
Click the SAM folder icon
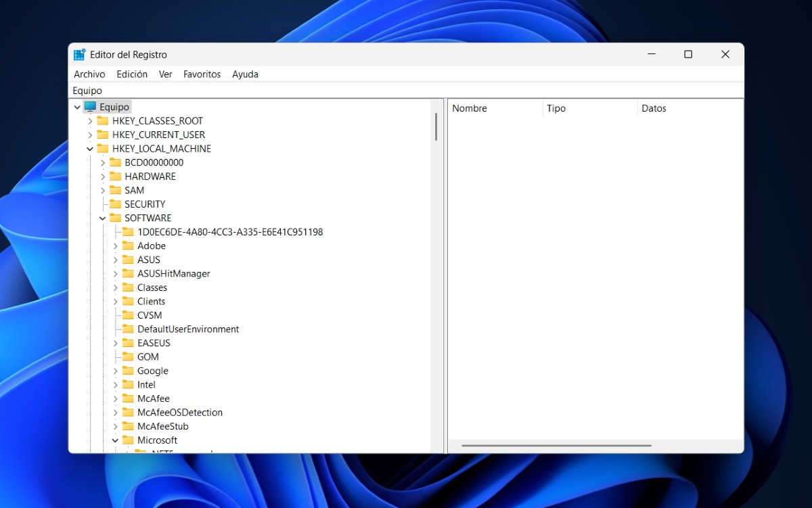(115, 190)
